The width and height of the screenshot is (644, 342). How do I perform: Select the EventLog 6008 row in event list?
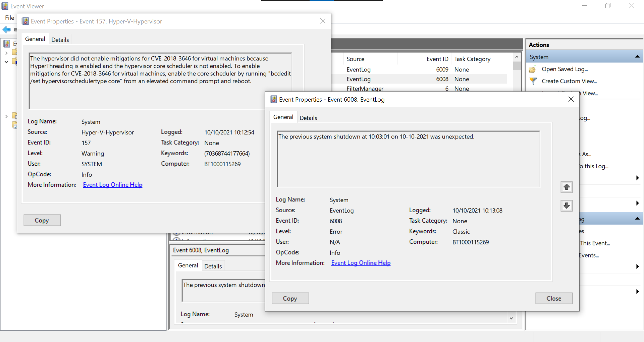[x=386, y=79]
